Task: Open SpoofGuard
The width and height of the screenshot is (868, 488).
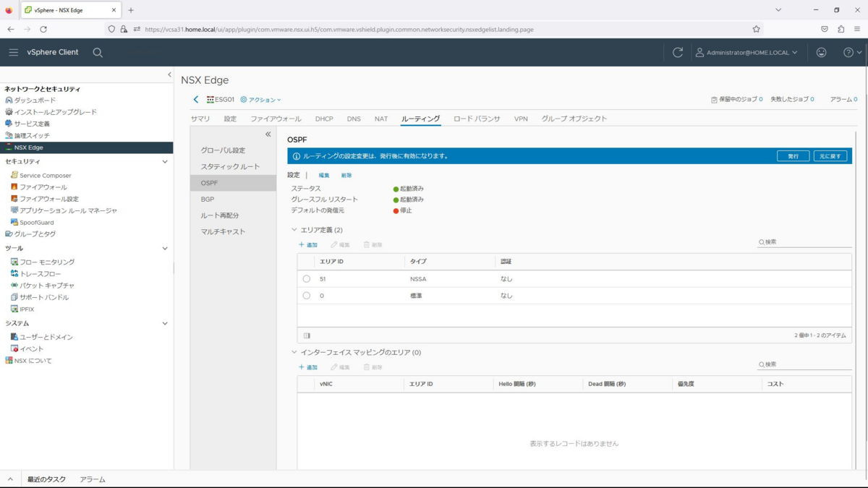Action: pos(36,223)
